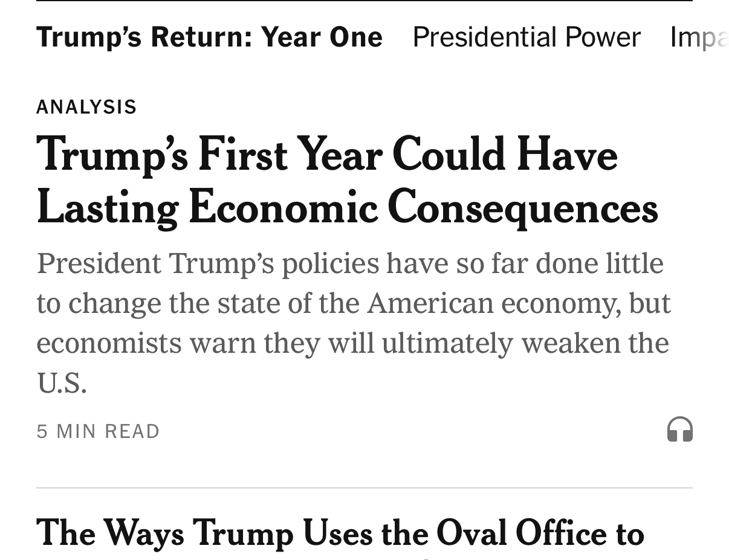Click the word "Presidential" in the top navigation

pos(484,37)
